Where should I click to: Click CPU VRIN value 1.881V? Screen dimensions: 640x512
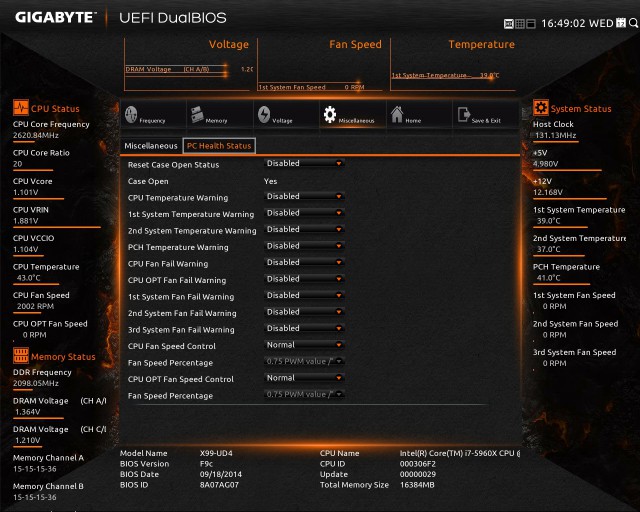click(26, 221)
